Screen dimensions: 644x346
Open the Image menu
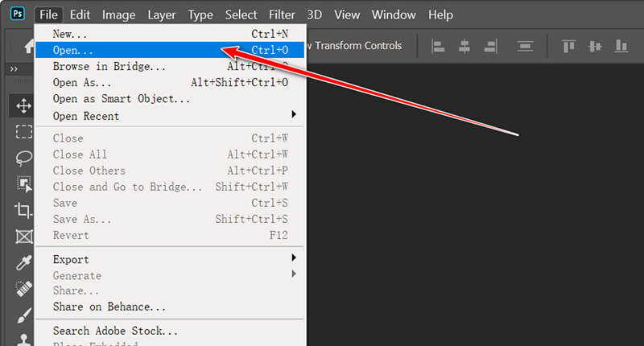pyautogui.click(x=118, y=15)
